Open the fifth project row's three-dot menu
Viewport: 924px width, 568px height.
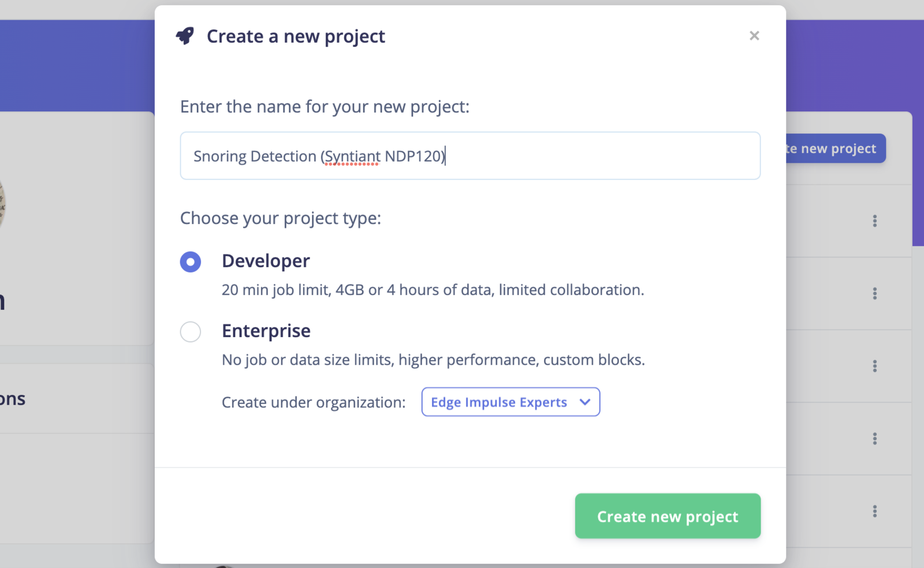(x=875, y=511)
